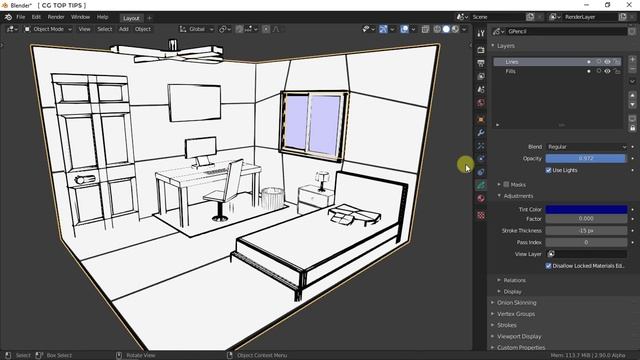Screen dimensions: 640x360
Task: Open the Blend mode dropdown
Action: tap(586, 147)
